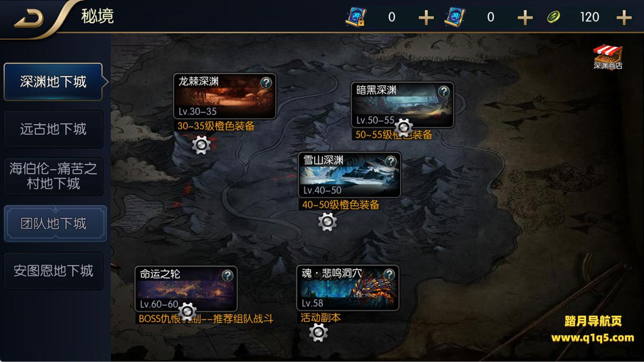
Task: Select the 深渊地下城 tab
Action: click(x=54, y=82)
